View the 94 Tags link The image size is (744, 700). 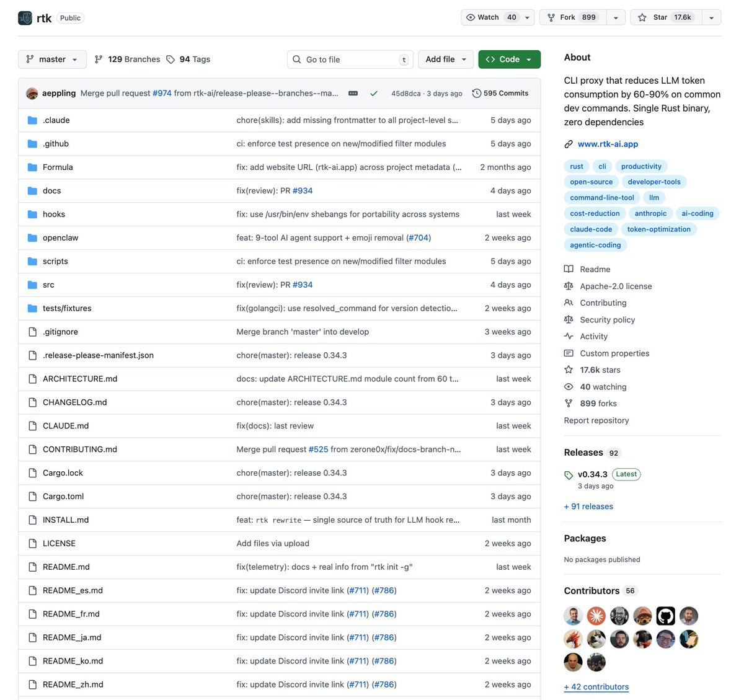pos(188,60)
